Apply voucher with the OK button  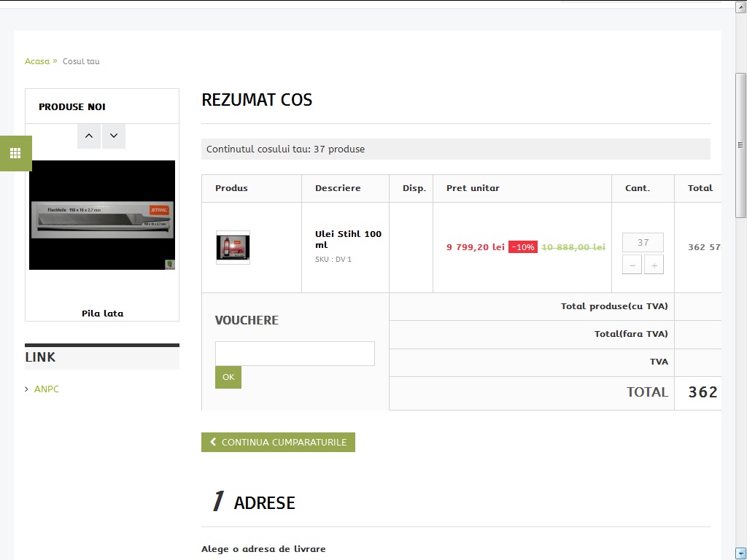(x=228, y=377)
